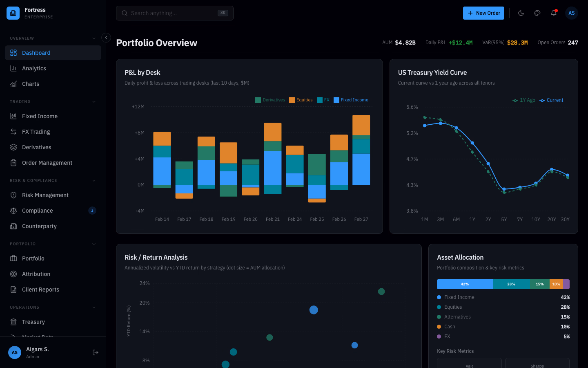588x368 pixels.
Task: Click the Counterparty building icon
Action: [13, 226]
